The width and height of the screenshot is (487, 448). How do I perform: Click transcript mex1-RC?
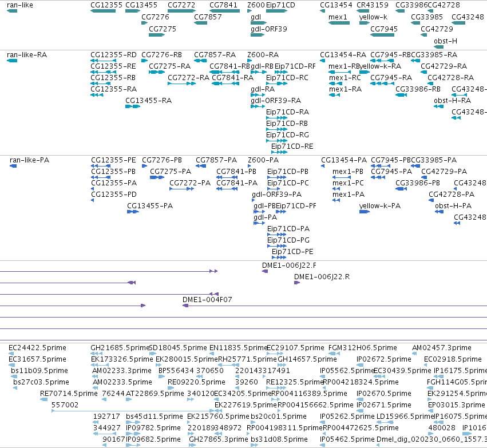coord(335,84)
